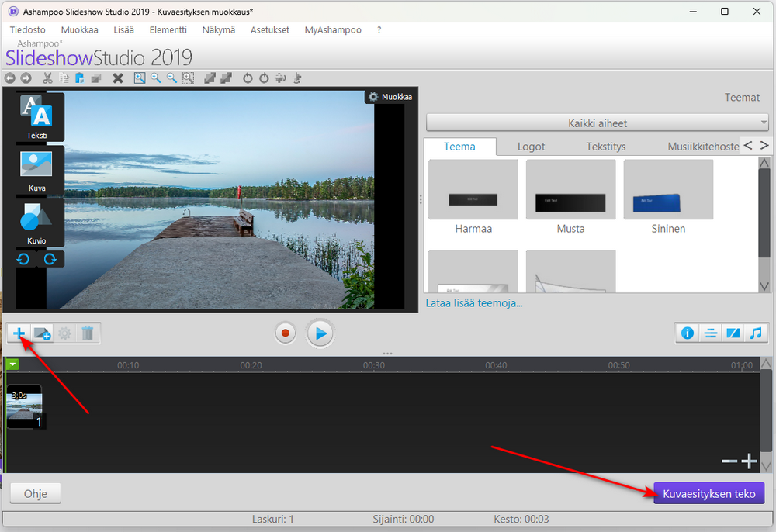Play the slideshow preview
Screen dimensions: 776x532
click(320, 333)
